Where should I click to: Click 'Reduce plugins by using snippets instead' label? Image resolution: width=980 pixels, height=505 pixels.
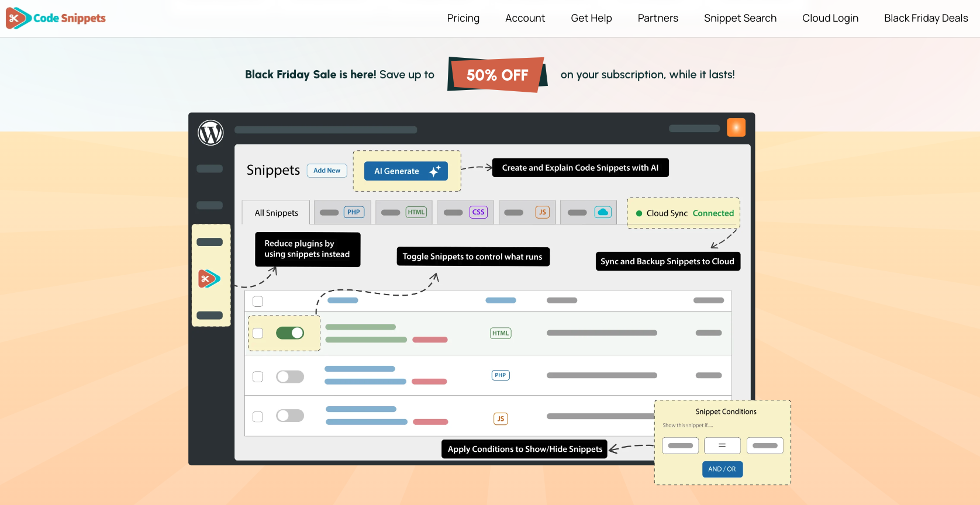click(308, 250)
